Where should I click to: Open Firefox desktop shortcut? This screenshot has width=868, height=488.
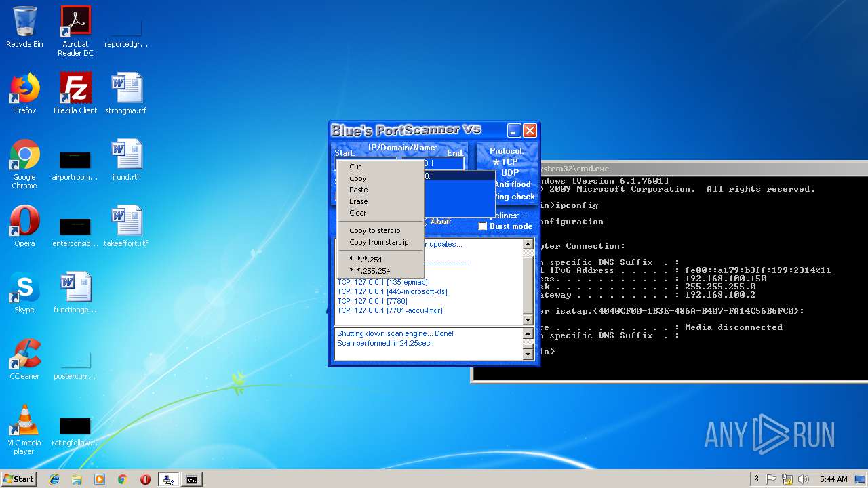[24, 94]
